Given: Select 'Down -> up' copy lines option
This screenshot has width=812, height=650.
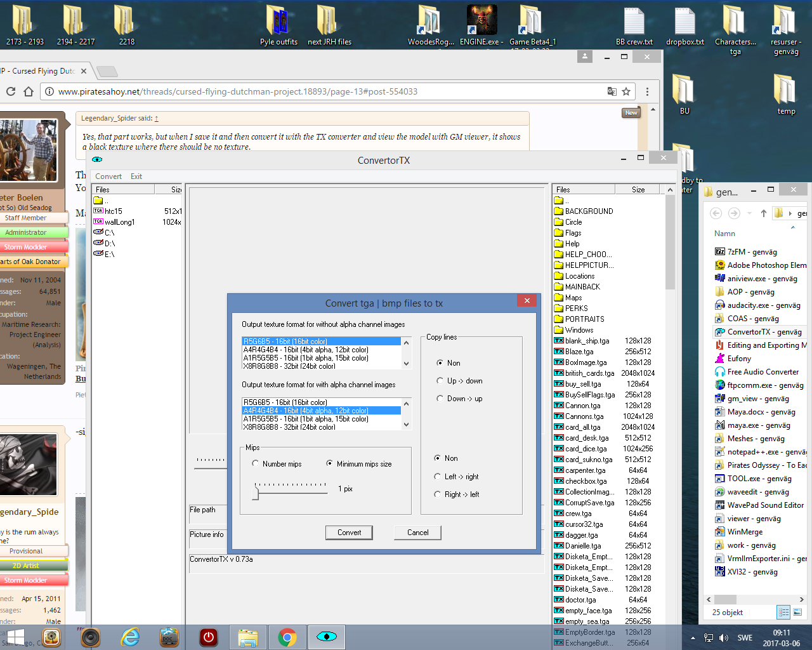Looking at the screenshot, I should pos(440,399).
